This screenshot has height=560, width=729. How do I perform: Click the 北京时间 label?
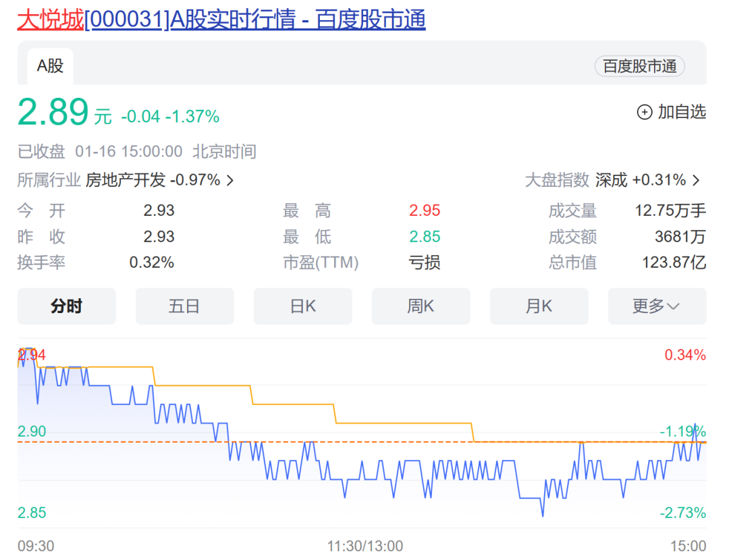[224, 152]
